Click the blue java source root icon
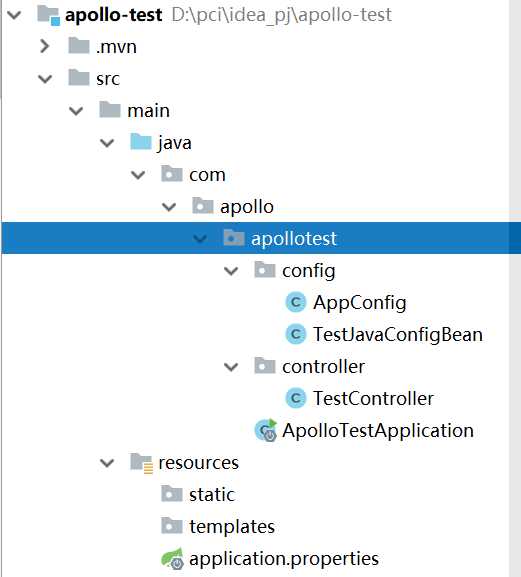The height and width of the screenshot is (577, 521). tap(141, 142)
